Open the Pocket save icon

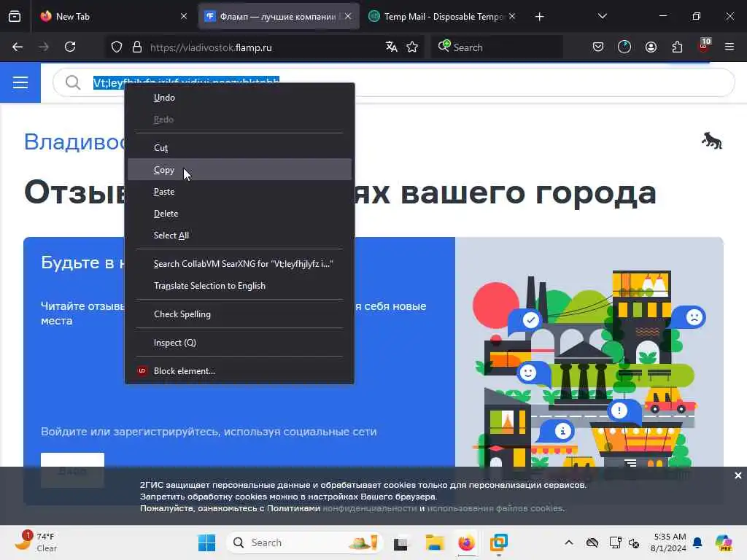click(x=598, y=47)
